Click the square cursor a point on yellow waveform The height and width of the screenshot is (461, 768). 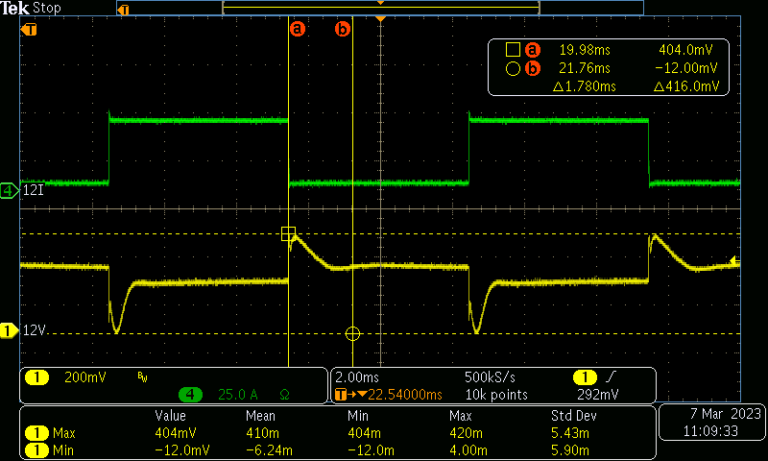(x=288, y=234)
